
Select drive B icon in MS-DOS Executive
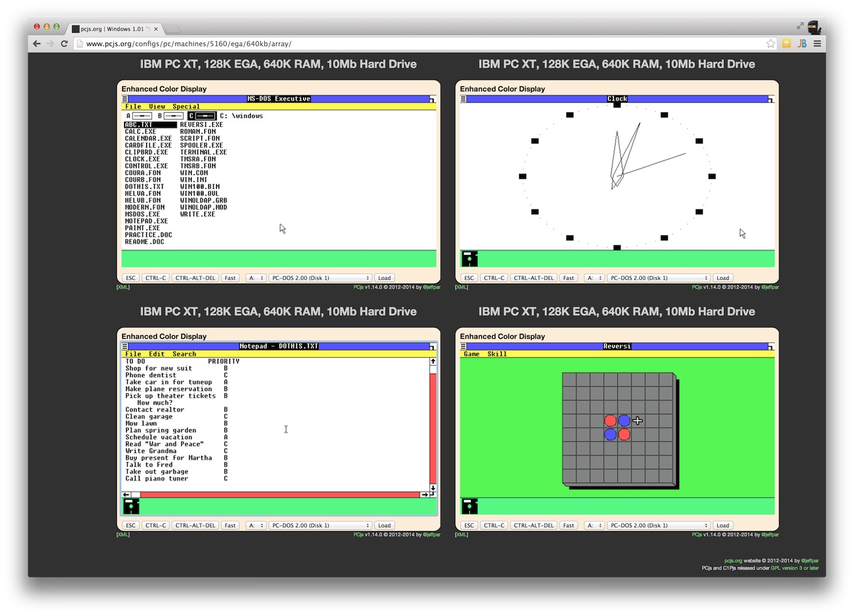point(173,116)
